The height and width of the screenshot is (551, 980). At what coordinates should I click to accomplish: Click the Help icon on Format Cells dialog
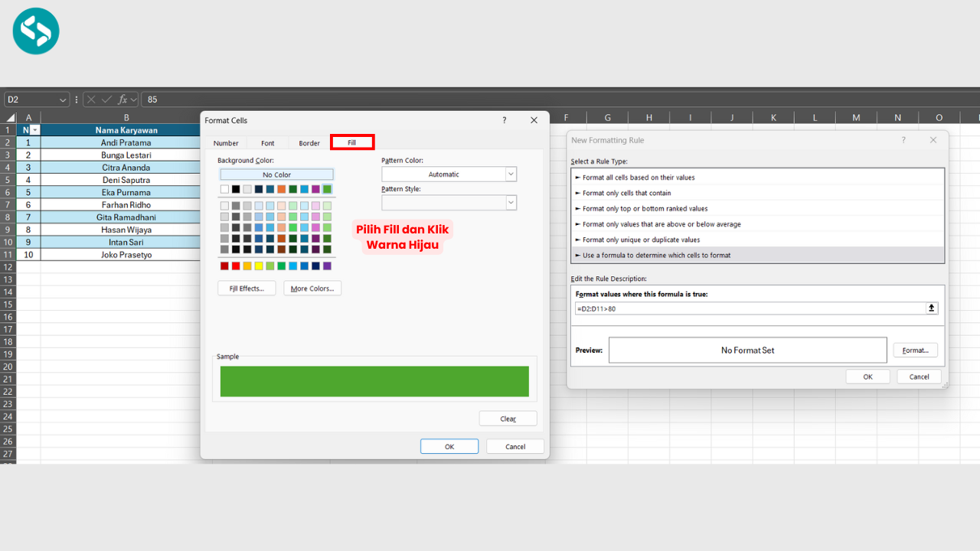[x=504, y=120]
